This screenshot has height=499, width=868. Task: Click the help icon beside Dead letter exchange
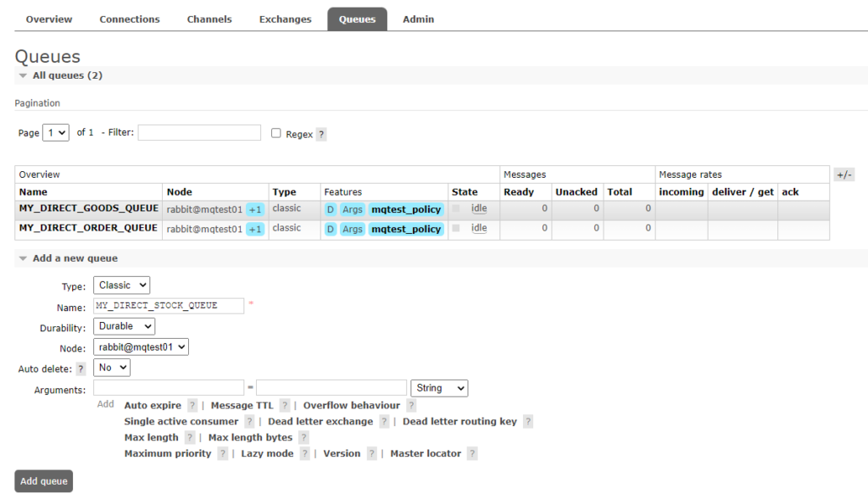(384, 422)
